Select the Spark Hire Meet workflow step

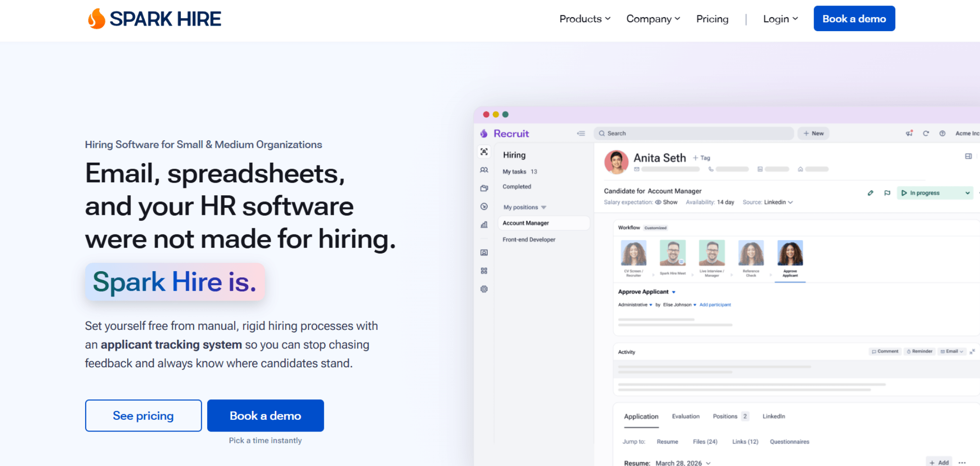click(673, 258)
